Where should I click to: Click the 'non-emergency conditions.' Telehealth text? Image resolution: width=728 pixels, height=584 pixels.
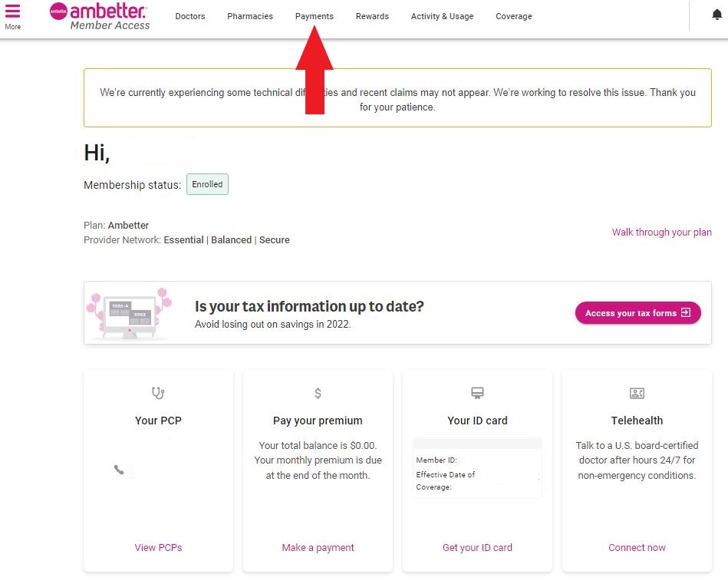637,476
